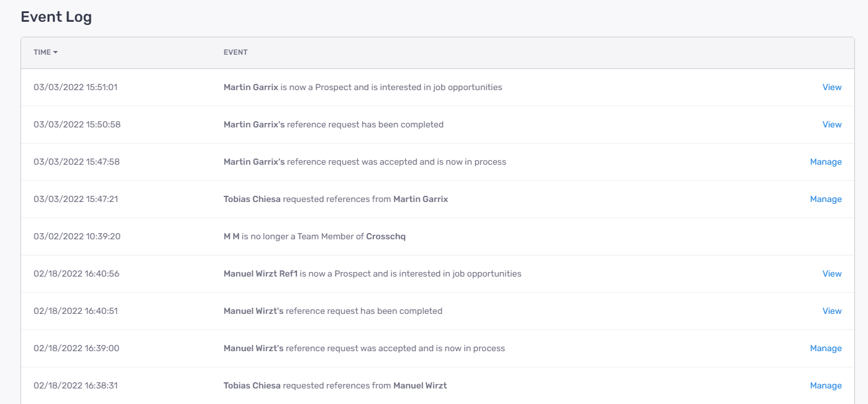868x404 pixels.
Task: Select timestamp 03/03/2022 15:47:58
Action: point(76,162)
